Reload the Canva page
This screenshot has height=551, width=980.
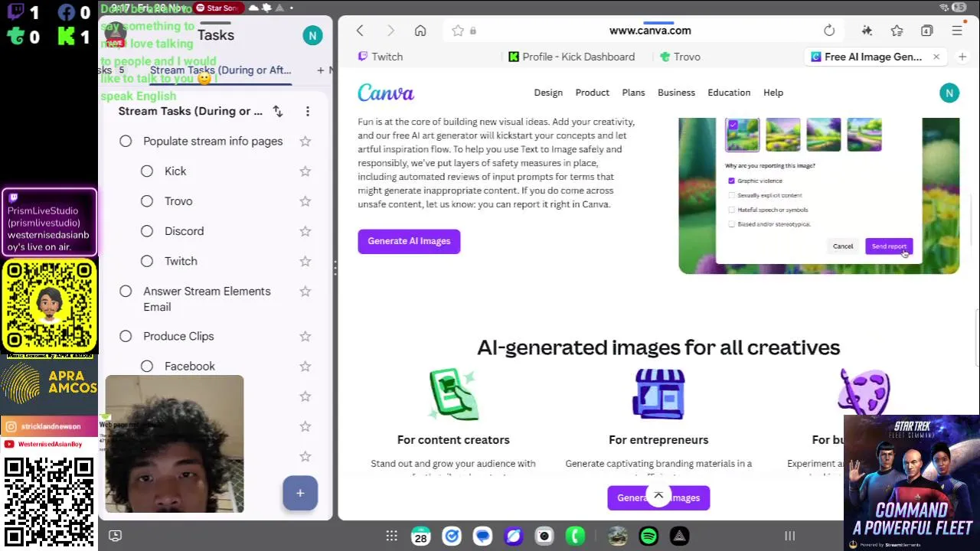(x=829, y=31)
